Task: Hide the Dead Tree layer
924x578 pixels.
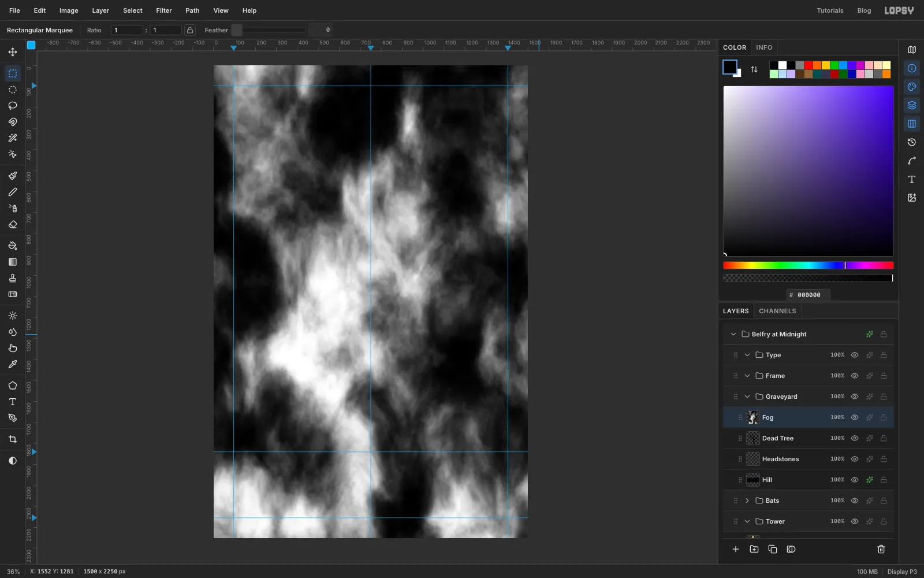Action: click(x=855, y=438)
